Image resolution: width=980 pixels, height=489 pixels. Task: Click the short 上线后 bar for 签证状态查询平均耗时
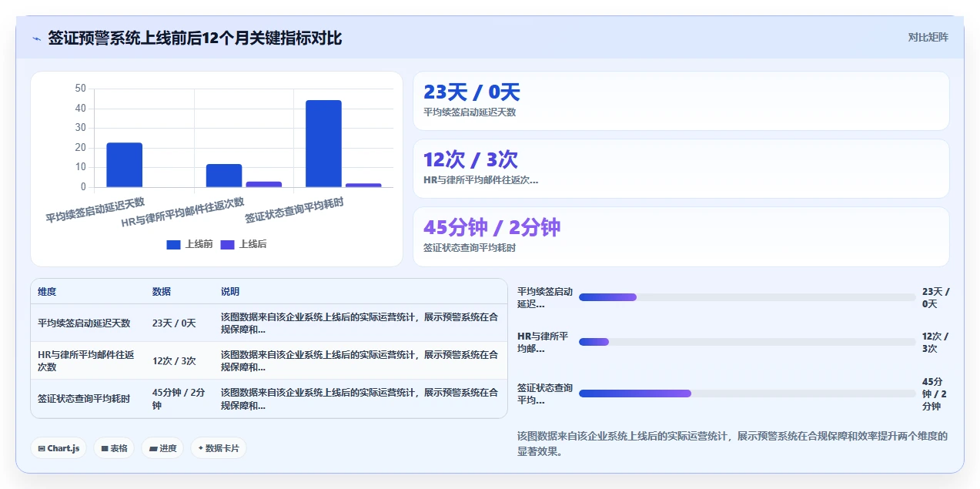tap(363, 185)
